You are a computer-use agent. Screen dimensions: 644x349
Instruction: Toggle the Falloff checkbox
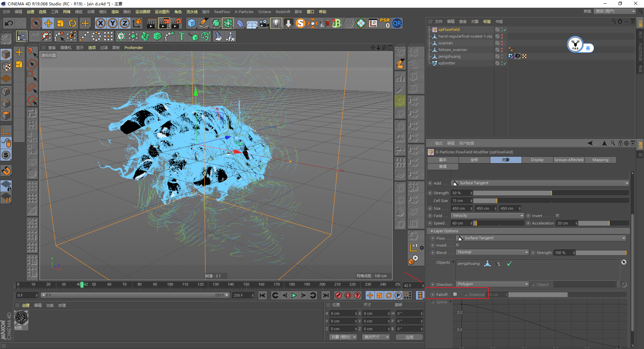(x=455, y=294)
